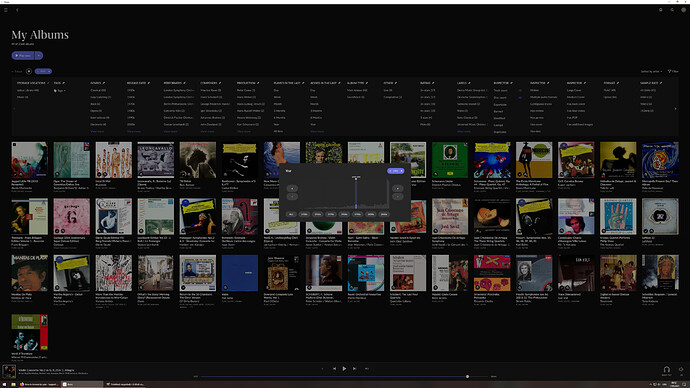The width and height of the screenshot is (690, 388).
Task: Toggle shuffle in playback bar
Action: click(323, 369)
